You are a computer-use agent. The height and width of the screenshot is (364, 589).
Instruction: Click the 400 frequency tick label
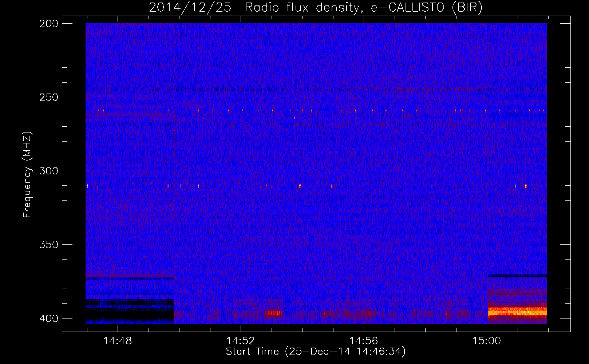click(x=49, y=318)
